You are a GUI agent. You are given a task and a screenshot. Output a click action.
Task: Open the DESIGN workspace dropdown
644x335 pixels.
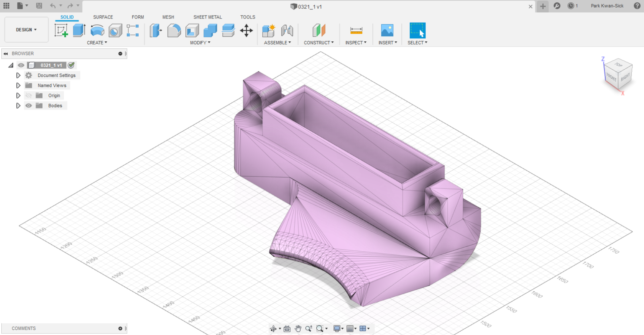tap(26, 30)
